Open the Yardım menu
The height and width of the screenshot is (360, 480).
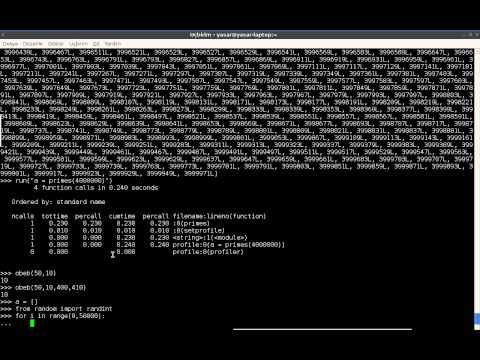[113, 44]
